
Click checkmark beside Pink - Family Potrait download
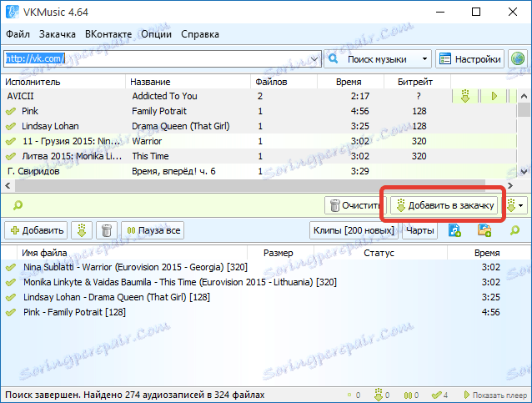(x=11, y=312)
